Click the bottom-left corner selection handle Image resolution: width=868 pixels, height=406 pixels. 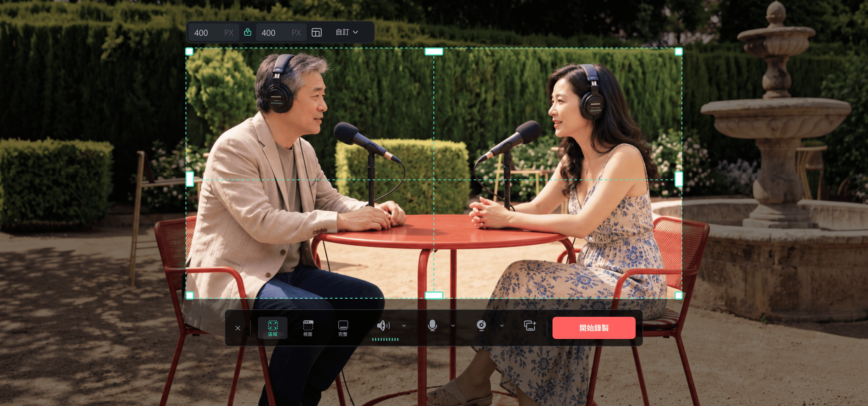pos(189,295)
